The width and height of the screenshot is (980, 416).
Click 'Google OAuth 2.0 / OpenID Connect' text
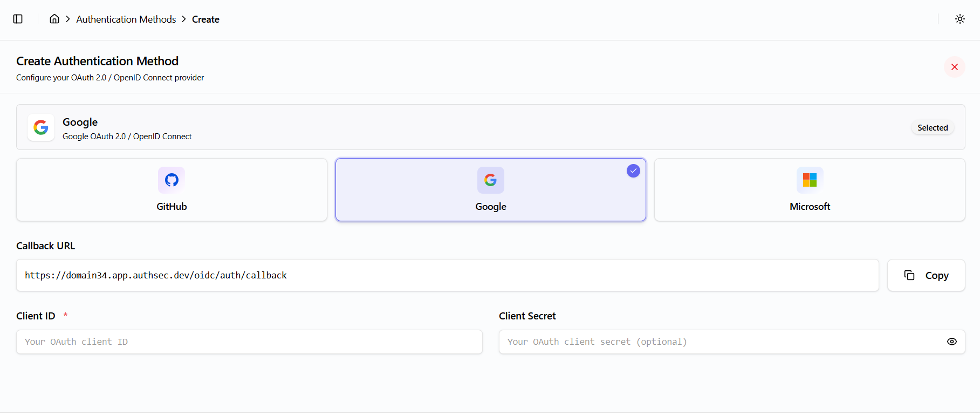coord(127,137)
